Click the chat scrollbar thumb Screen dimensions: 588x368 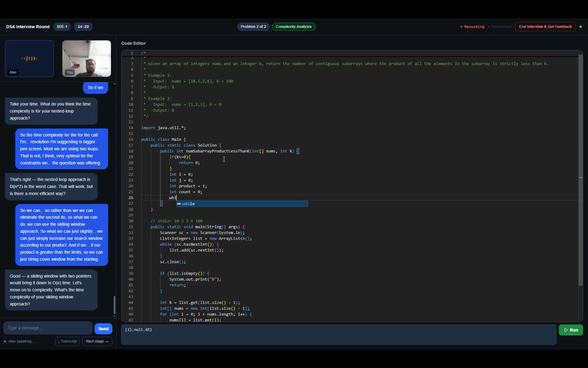tap(115, 305)
